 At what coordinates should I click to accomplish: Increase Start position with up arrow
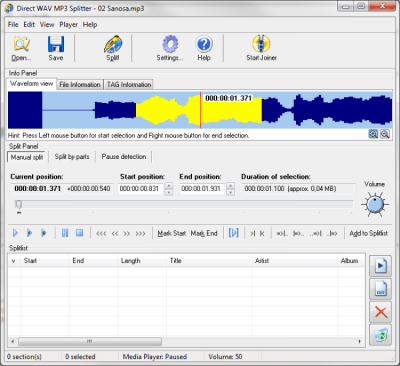[x=169, y=186]
